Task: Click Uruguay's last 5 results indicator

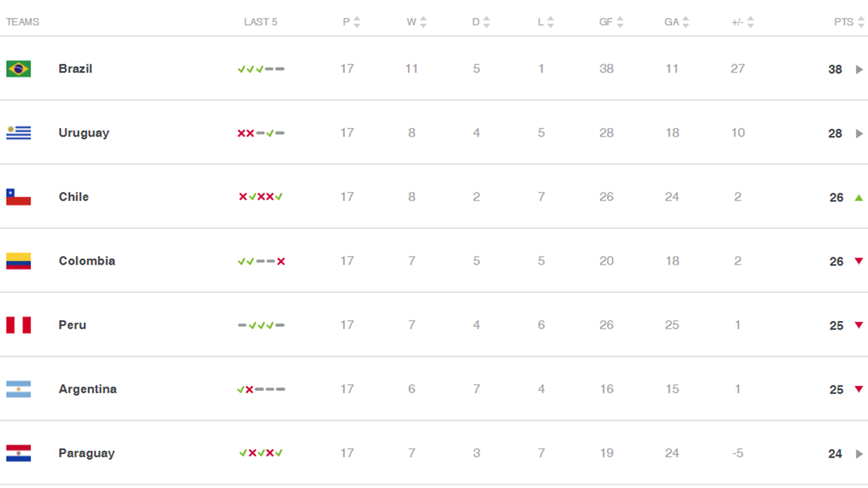Action: pyautogui.click(x=261, y=133)
